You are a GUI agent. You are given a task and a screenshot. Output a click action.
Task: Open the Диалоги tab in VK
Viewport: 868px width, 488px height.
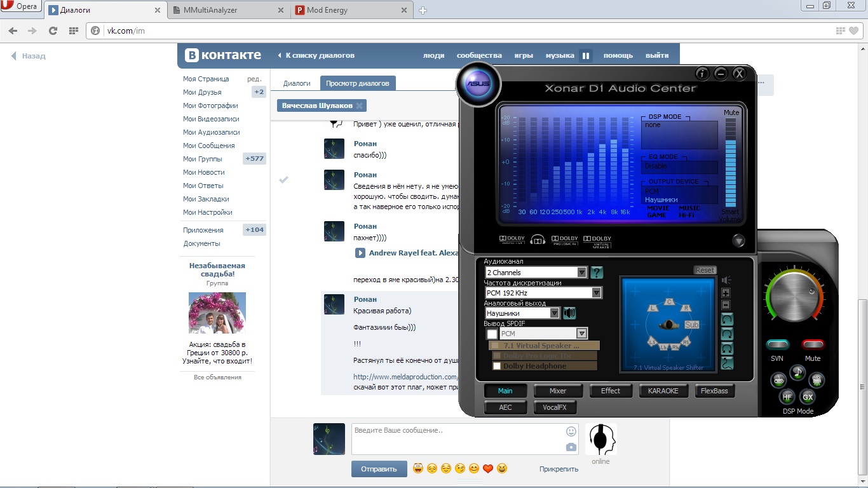tap(297, 83)
